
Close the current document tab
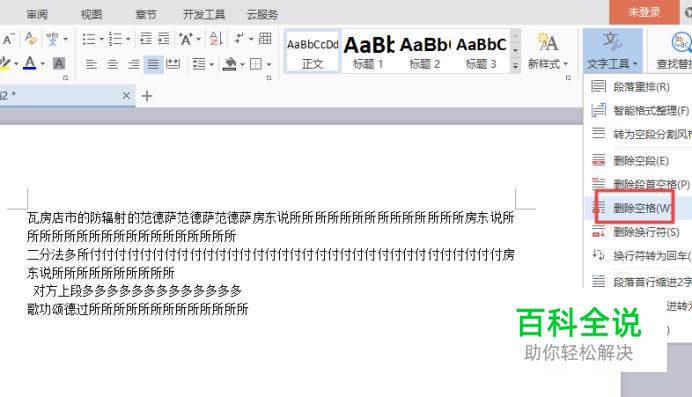point(126,95)
